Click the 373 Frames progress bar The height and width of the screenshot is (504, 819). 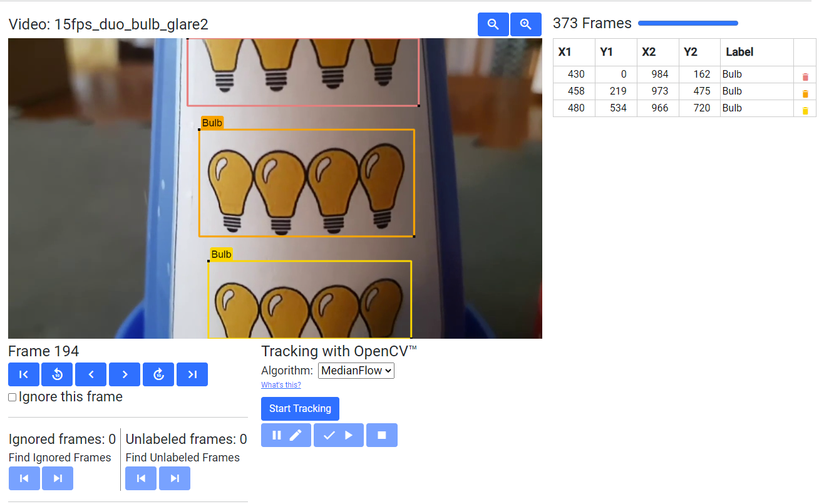pos(688,23)
